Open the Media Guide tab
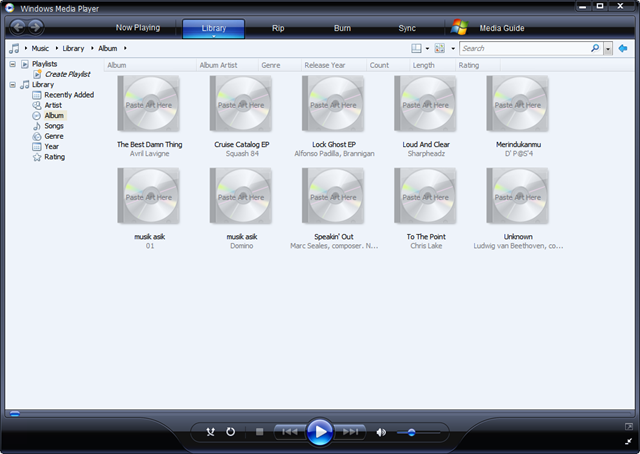 click(x=502, y=28)
